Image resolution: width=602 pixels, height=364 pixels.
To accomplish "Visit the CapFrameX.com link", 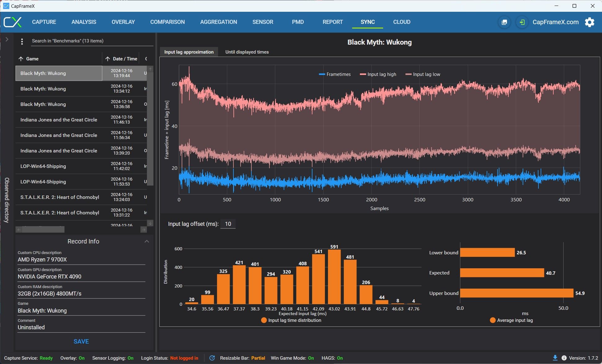I will (x=556, y=22).
